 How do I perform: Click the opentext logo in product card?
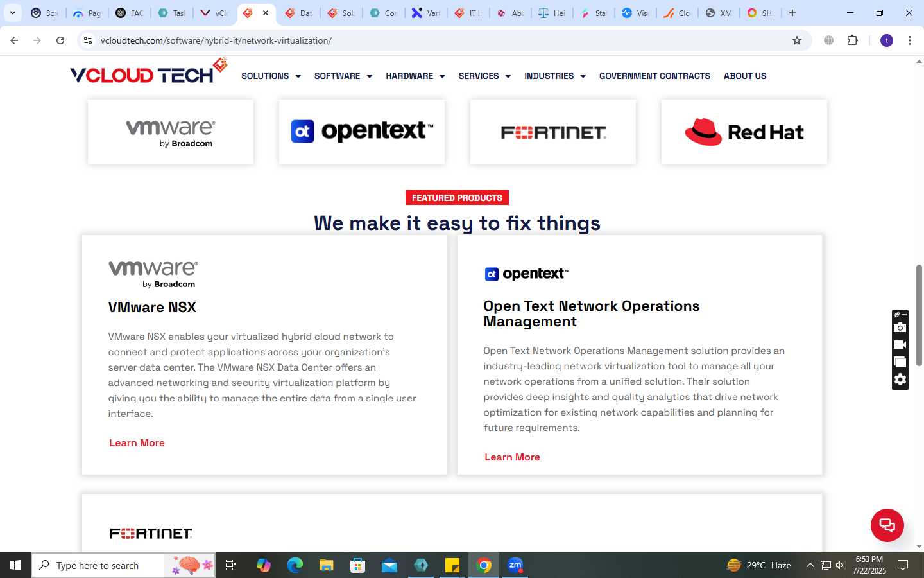526,274
